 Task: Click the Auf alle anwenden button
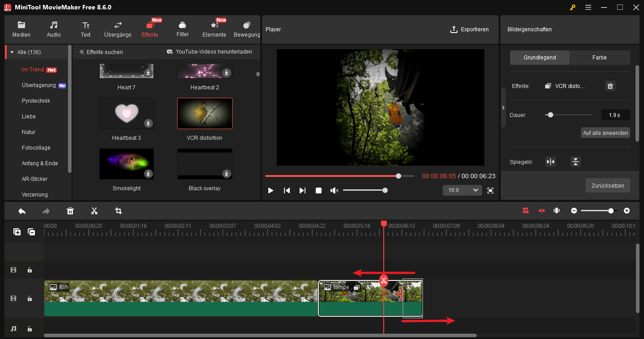click(605, 133)
